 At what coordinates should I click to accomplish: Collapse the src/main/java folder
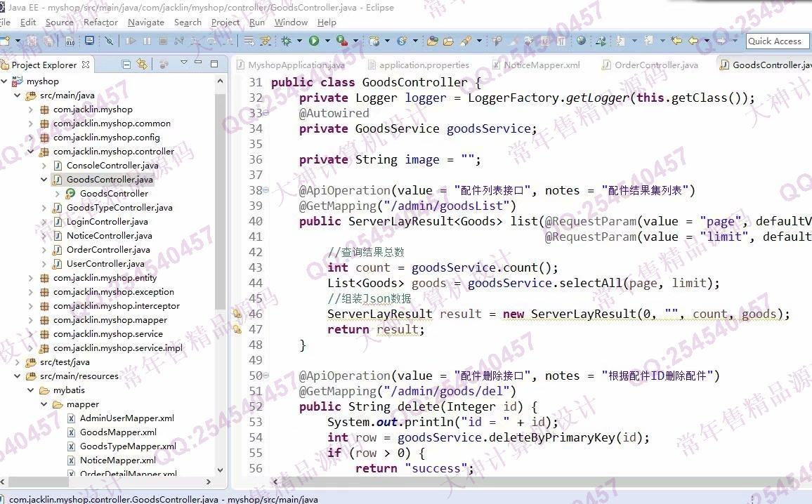click(17, 95)
